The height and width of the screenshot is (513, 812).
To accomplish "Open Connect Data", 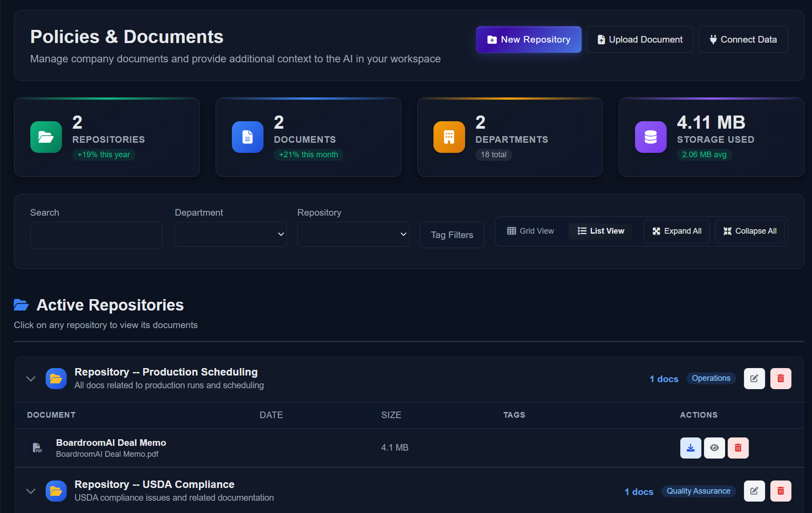I will [743, 40].
